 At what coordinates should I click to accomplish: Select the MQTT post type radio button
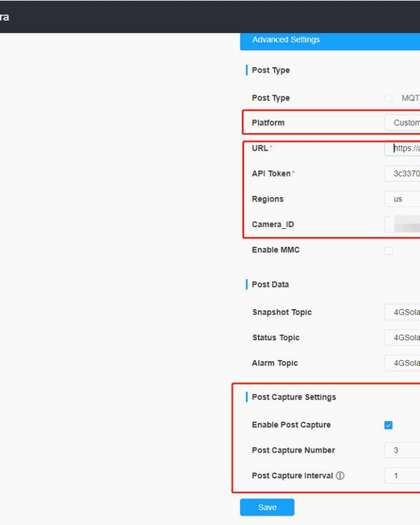pos(388,98)
